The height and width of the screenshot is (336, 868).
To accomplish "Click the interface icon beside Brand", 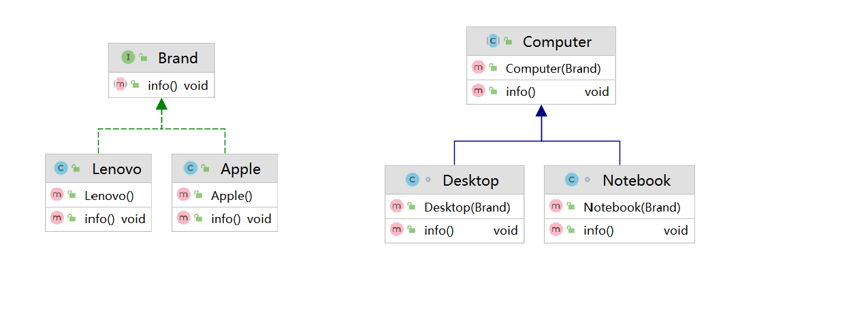I will coord(128,58).
